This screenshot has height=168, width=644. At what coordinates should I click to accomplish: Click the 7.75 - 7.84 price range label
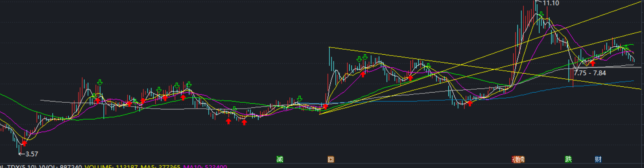590,73
